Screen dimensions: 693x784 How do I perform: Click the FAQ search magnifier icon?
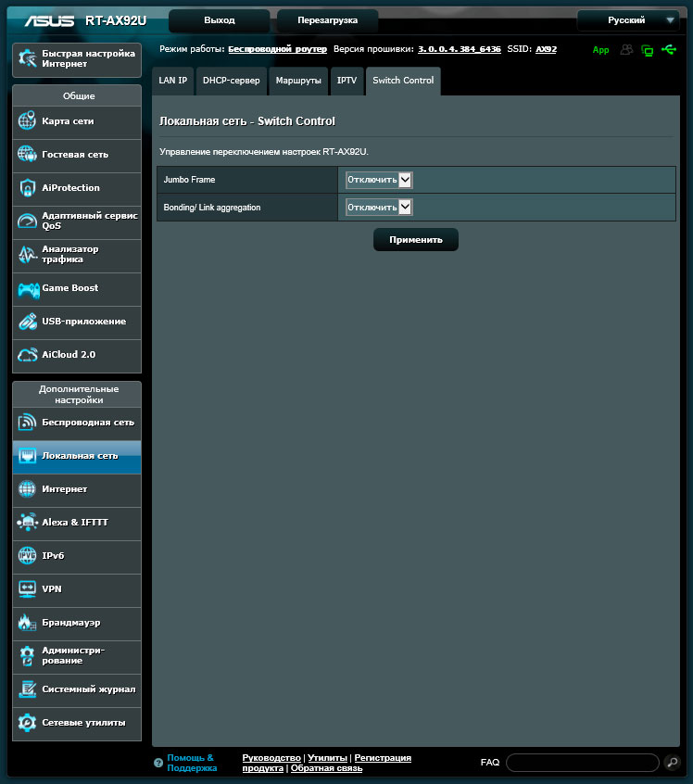click(672, 762)
